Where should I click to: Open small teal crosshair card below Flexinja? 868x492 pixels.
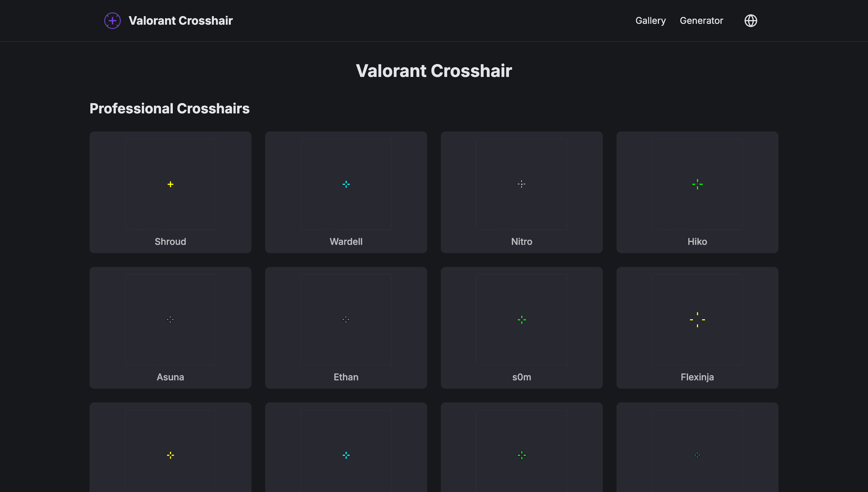[697, 448]
